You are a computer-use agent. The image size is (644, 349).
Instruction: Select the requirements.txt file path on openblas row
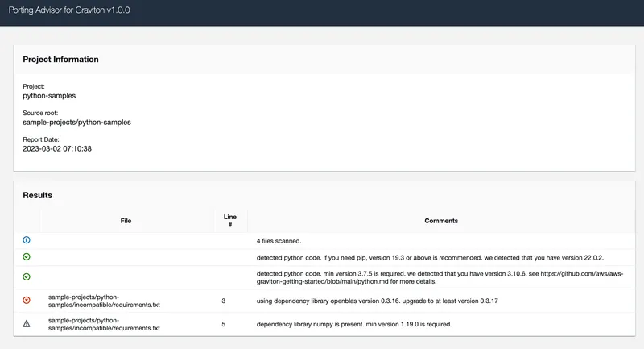(104, 301)
